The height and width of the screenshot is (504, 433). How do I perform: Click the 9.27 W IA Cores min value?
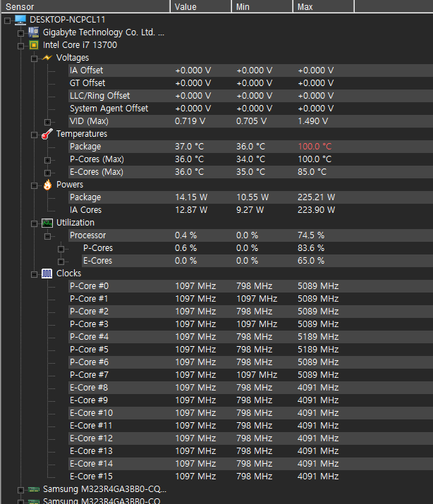pos(250,210)
